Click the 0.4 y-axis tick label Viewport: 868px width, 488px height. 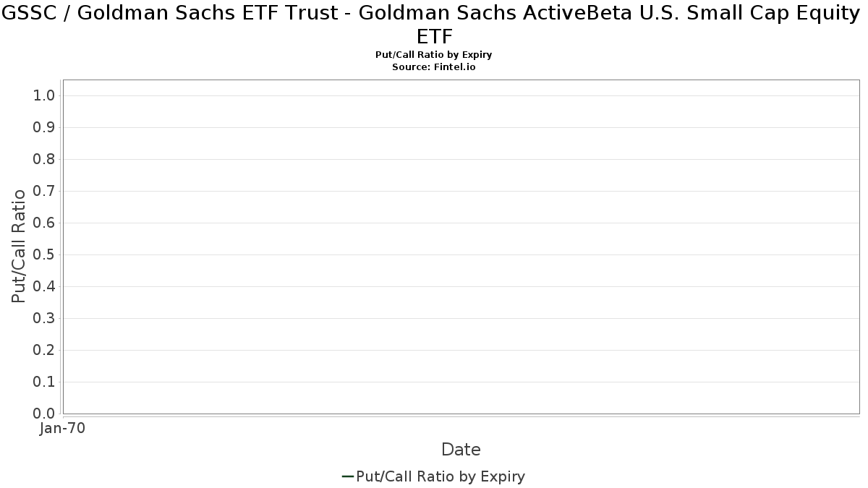(44, 287)
